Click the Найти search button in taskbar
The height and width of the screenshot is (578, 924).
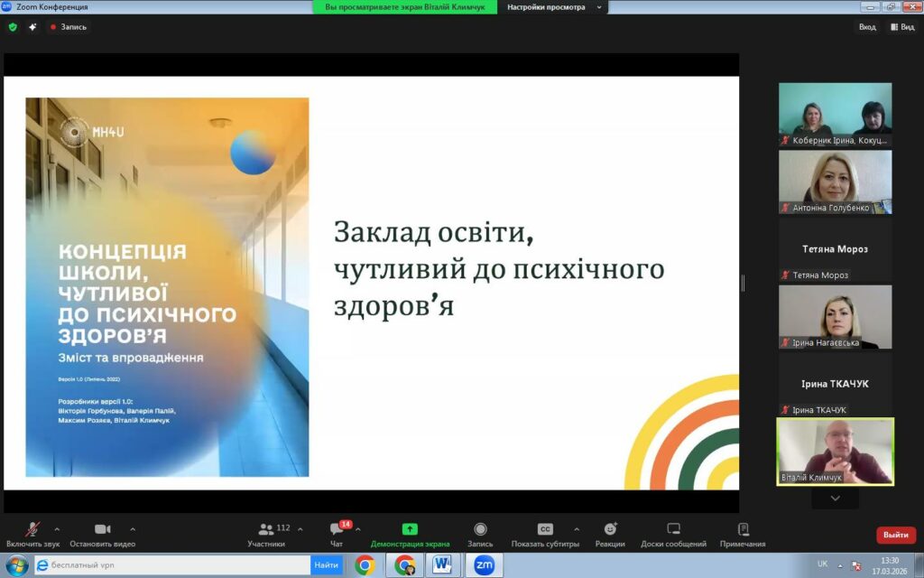pos(326,565)
